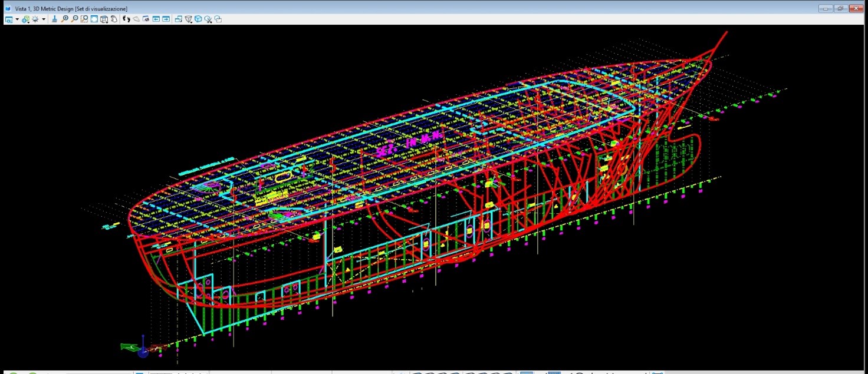Click the Copy View tool
868x374 pixels.
click(178, 19)
